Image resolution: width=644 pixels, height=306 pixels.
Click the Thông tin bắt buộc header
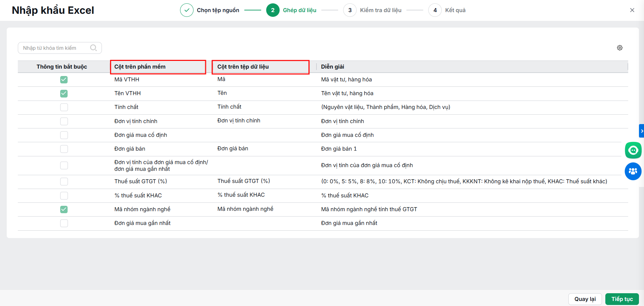[x=62, y=67]
